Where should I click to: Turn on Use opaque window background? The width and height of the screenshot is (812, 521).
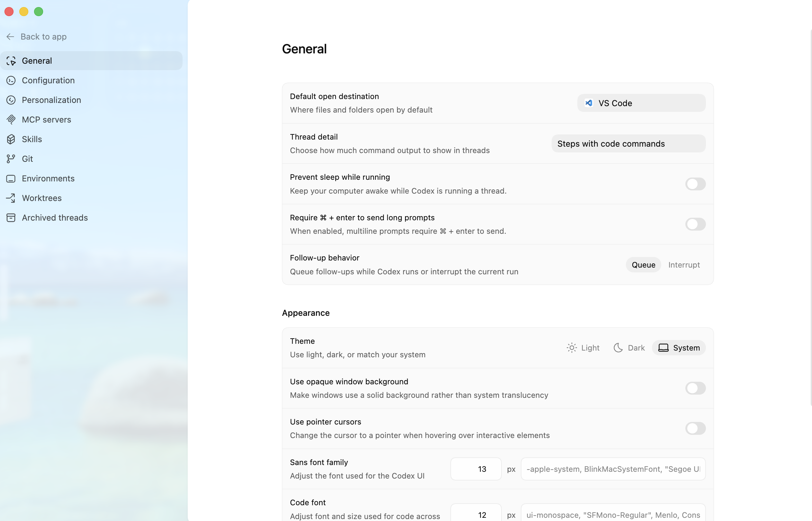(695, 388)
